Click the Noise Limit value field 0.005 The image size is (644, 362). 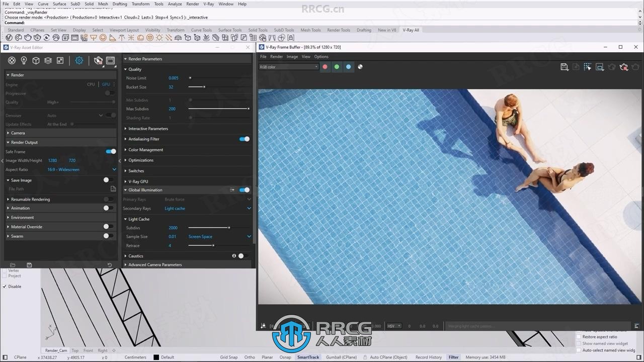point(174,78)
